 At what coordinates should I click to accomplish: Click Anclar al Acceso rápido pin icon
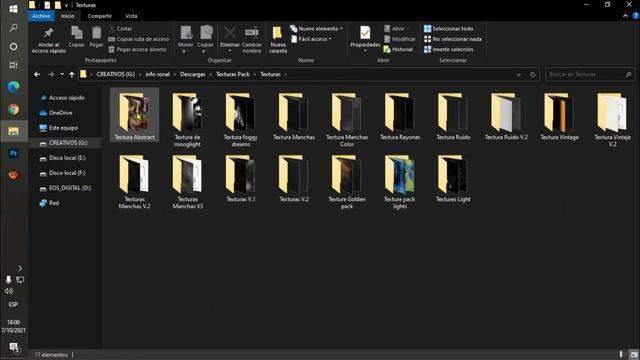pyautogui.click(x=49, y=33)
